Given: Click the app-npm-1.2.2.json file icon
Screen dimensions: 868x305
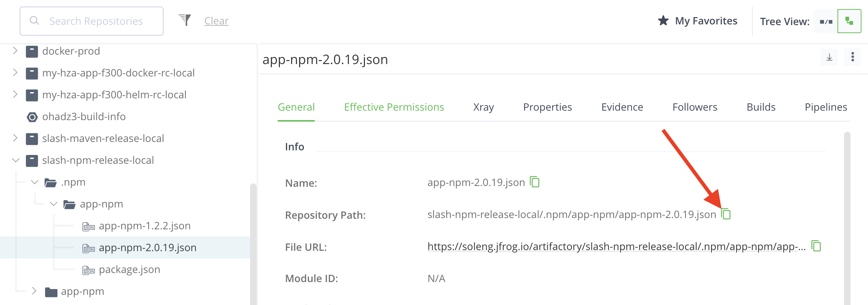Looking at the screenshot, I should click(89, 227).
